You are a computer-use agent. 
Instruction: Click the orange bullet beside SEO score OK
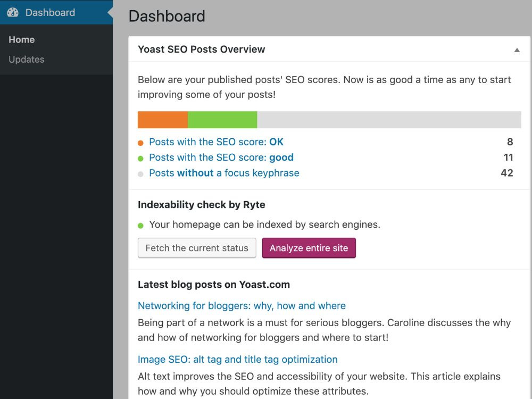tap(140, 143)
